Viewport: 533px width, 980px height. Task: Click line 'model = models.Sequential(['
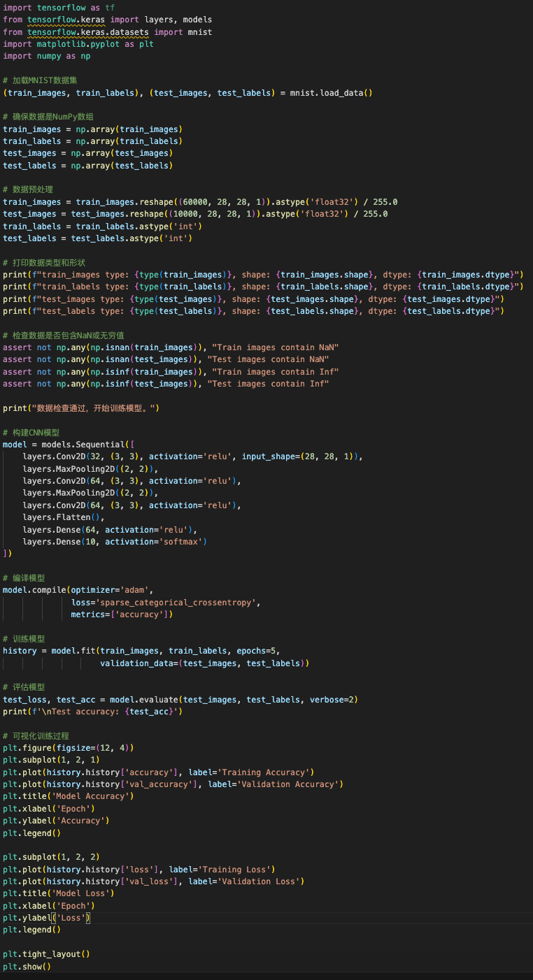point(69,445)
